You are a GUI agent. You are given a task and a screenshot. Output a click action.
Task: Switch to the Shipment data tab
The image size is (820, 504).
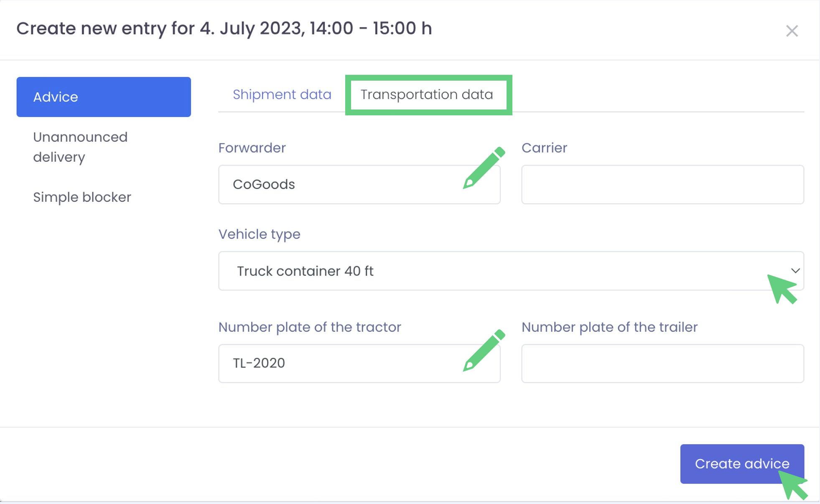(x=282, y=94)
